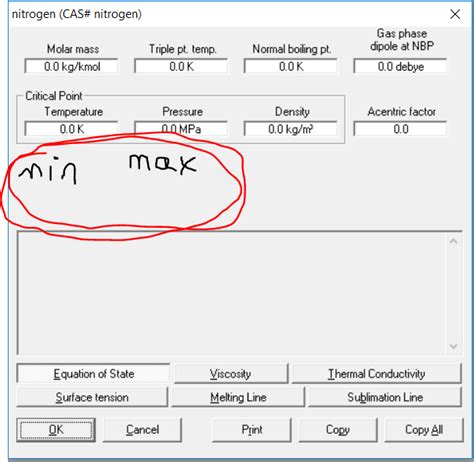Viewport: 474px width, 462px height.
Task: Open the Viscosity information
Action: (231, 374)
